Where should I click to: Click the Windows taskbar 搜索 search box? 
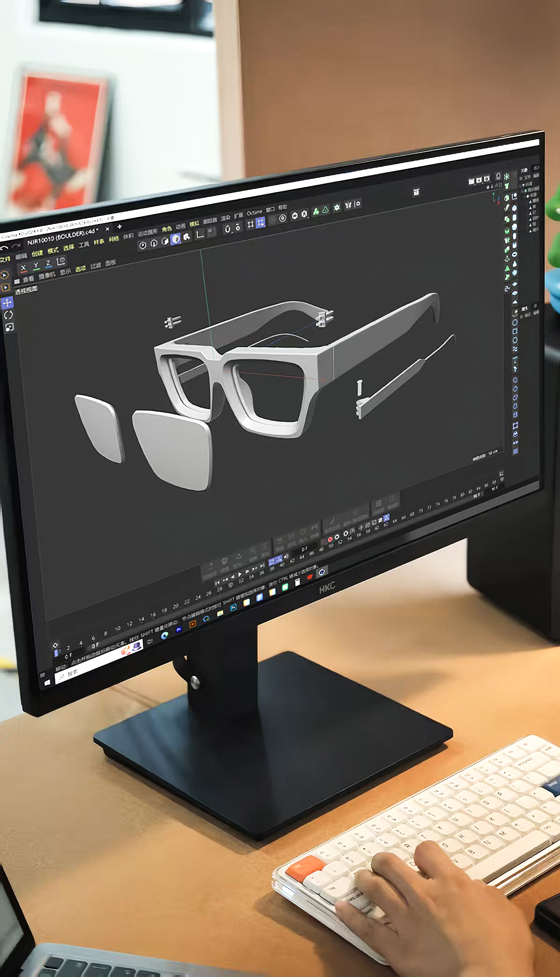(x=99, y=663)
